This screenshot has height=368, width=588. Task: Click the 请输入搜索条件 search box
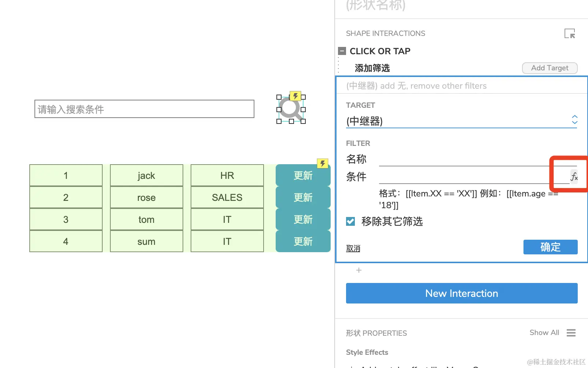coord(144,109)
